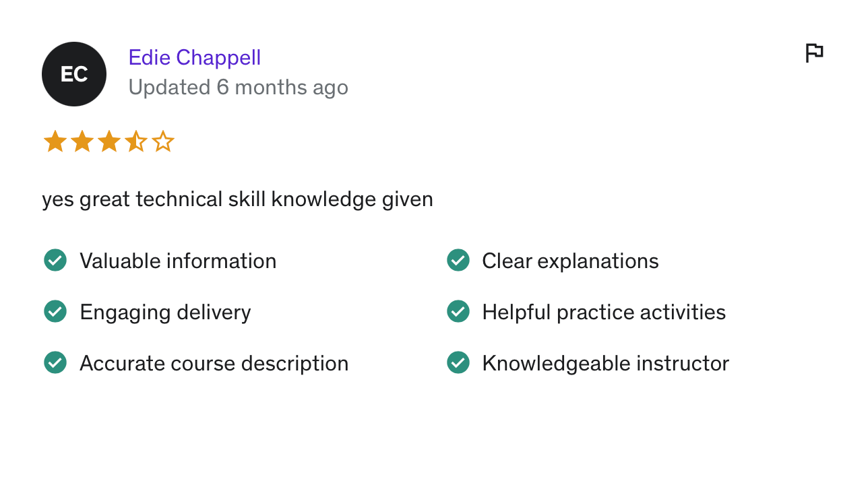The height and width of the screenshot is (489, 868).
Task: Click the EC profile avatar
Action: (x=74, y=74)
